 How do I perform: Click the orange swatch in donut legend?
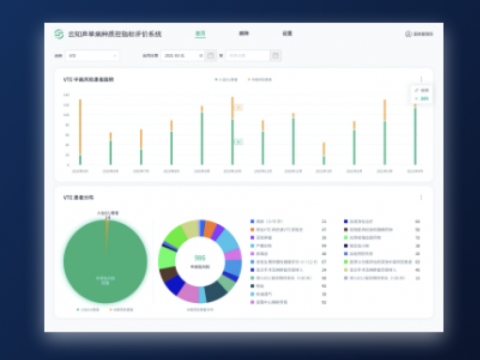click(x=252, y=229)
